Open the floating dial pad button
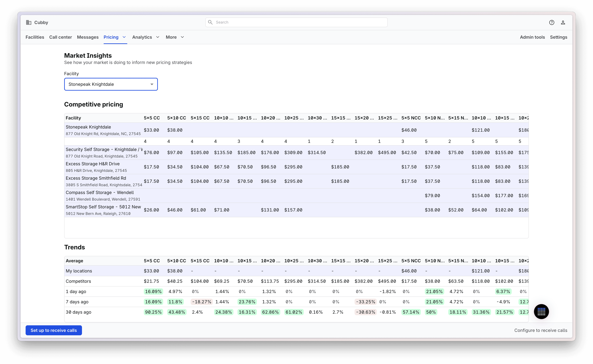 [541, 311]
